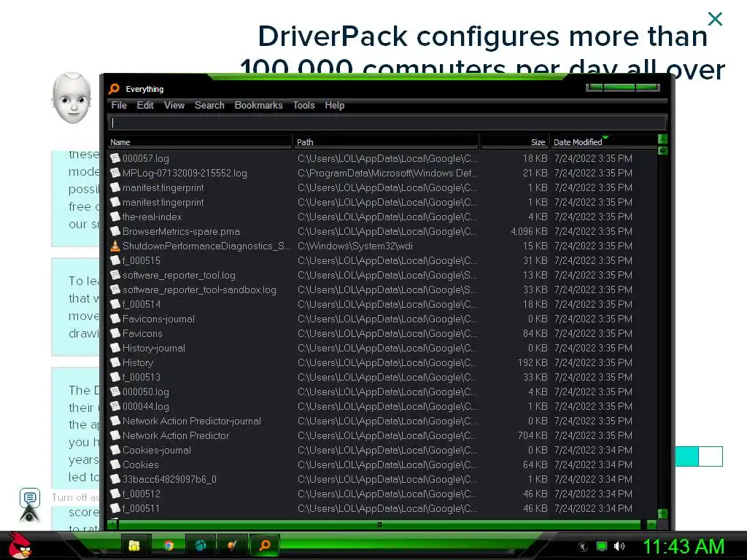The width and height of the screenshot is (747, 560).
Task: Select the Cookies file row
Action: 382,464
